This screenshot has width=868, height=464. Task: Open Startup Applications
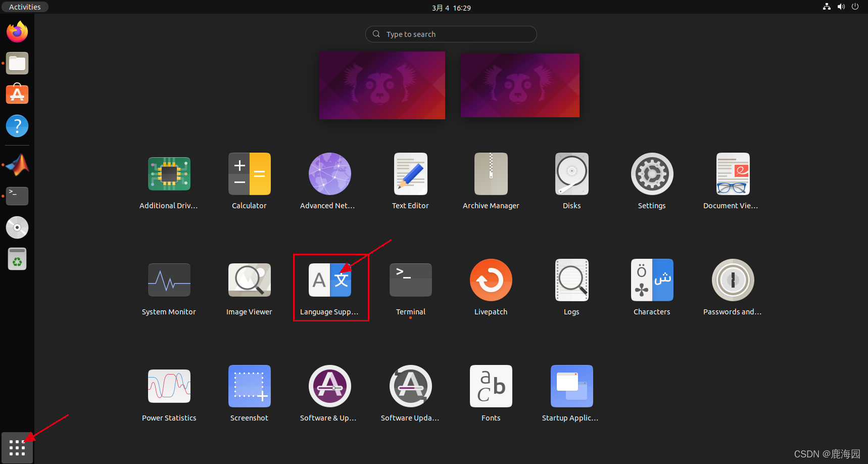tap(571, 386)
